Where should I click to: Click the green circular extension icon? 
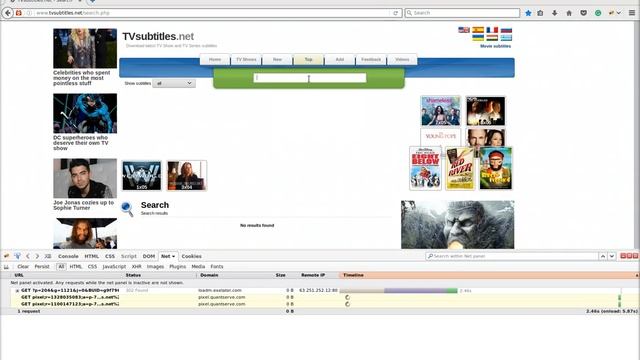[598, 13]
